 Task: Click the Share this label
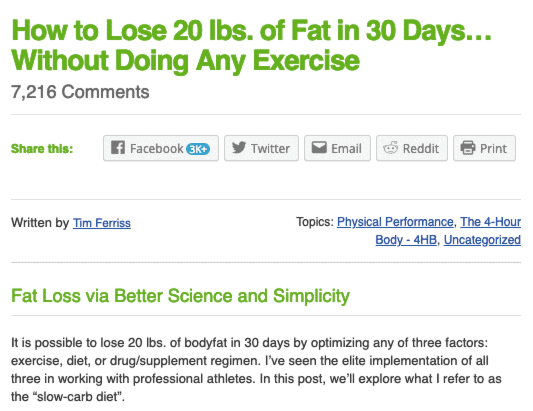[x=42, y=149]
